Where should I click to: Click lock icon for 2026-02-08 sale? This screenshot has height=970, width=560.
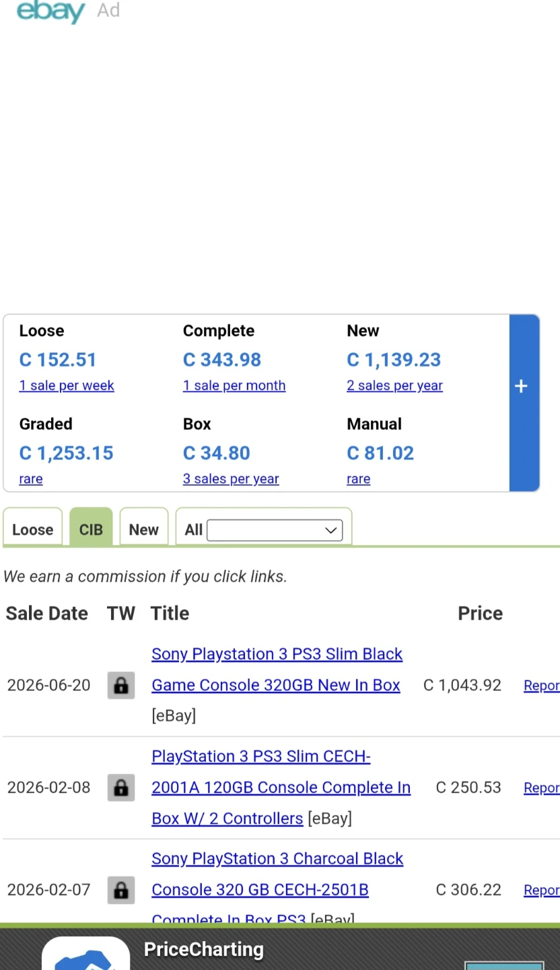pyautogui.click(x=121, y=787)
